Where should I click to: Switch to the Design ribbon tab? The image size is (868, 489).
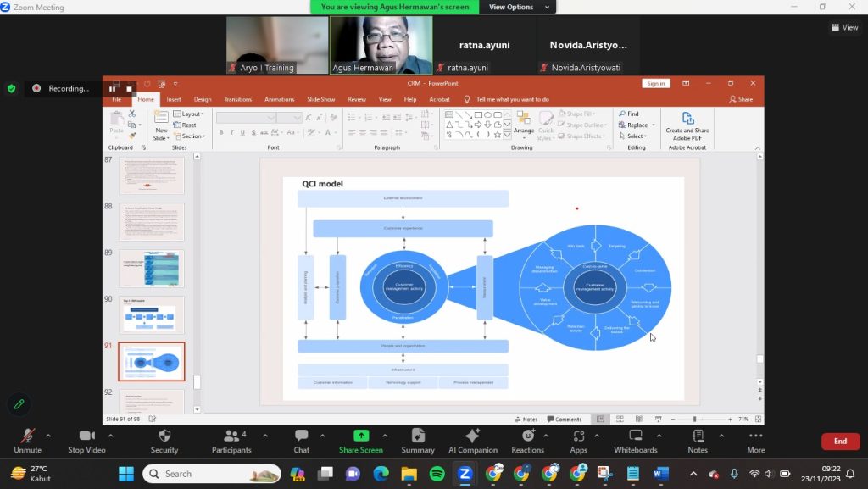(x=203, y=99)
